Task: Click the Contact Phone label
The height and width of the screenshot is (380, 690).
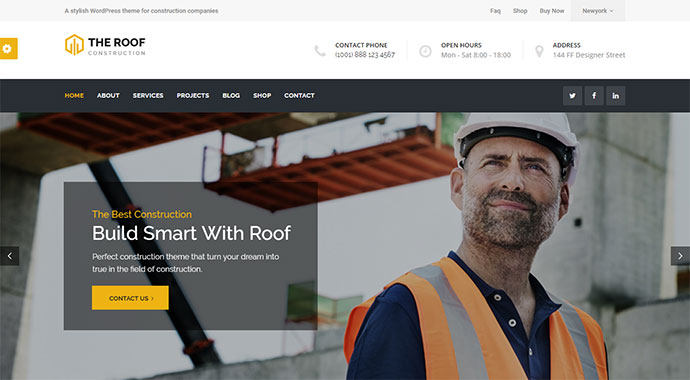Action: point(361,45)
